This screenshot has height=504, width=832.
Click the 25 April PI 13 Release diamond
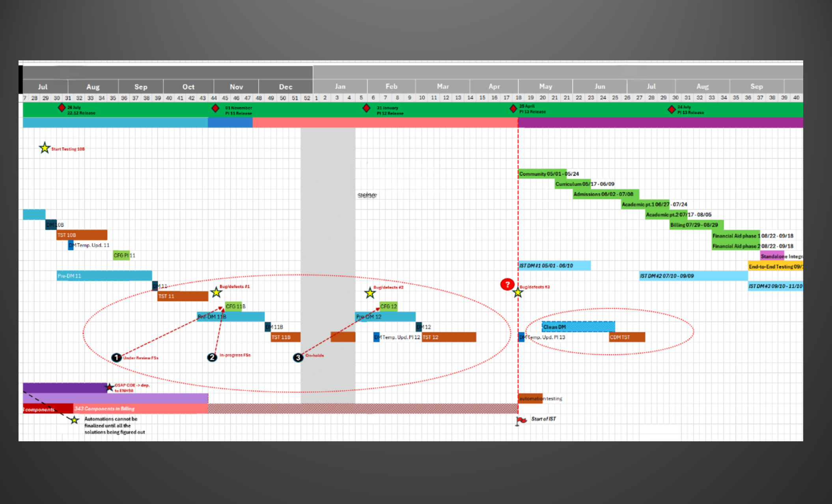513,108
